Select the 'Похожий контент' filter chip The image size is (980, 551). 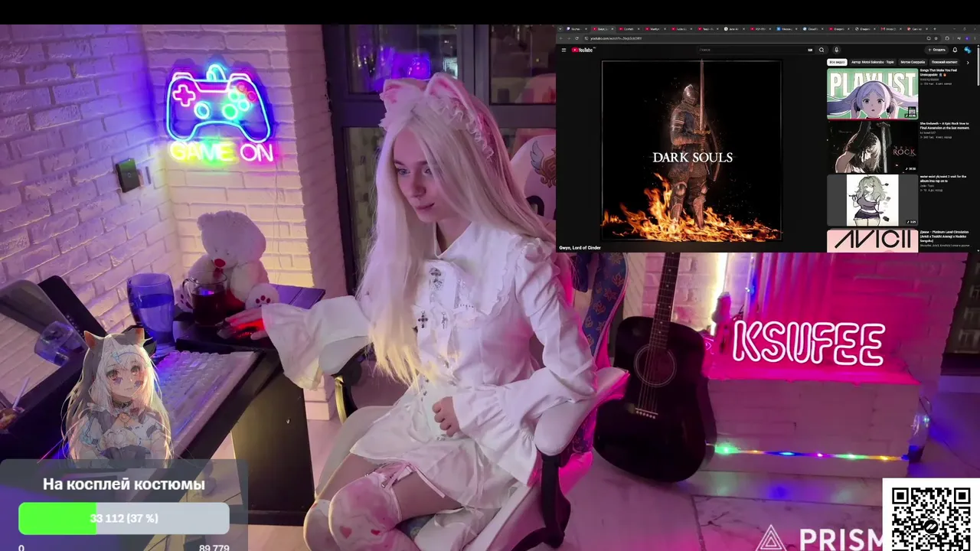pyautogui.click(x=944, y=62)
